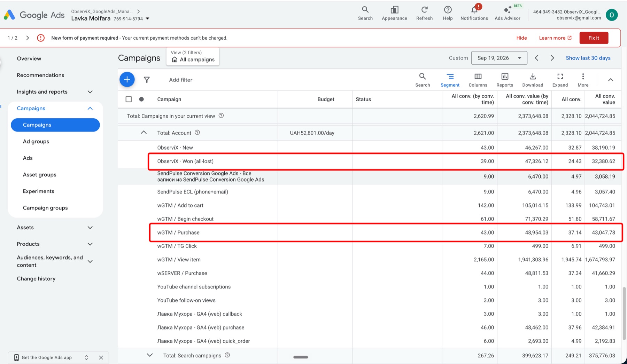Open Change history in sidebar

36,279
